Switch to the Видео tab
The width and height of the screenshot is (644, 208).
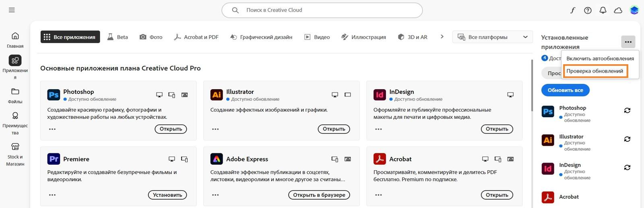(317, 37)
